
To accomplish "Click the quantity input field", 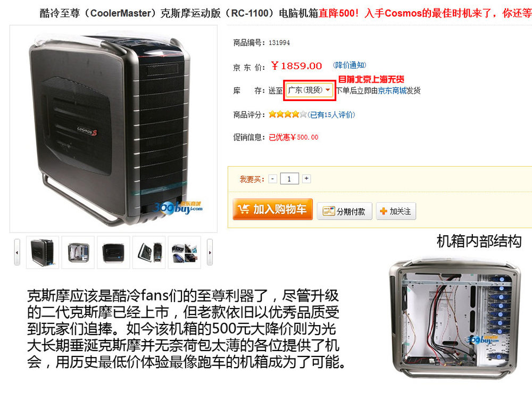I will pos(289,179).
